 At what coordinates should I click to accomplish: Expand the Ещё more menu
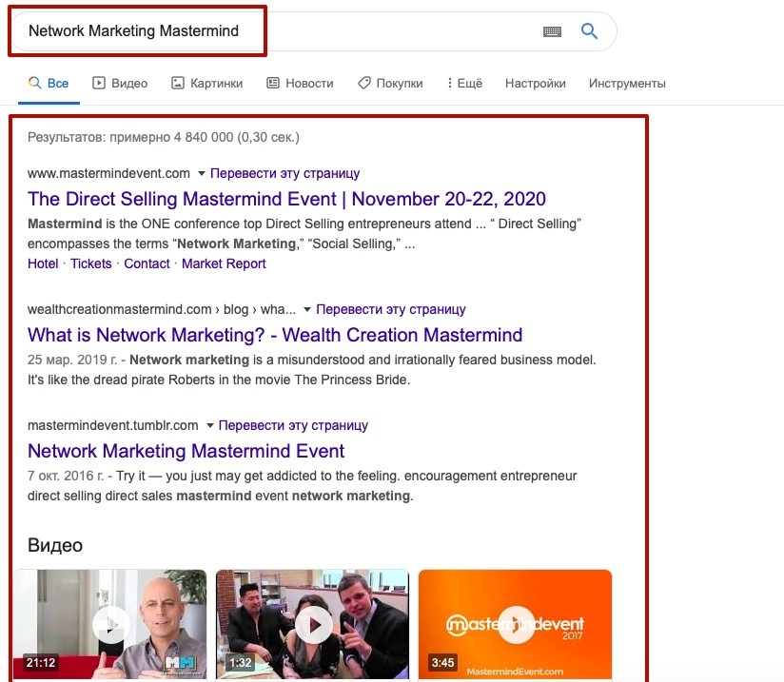[464, 83]
